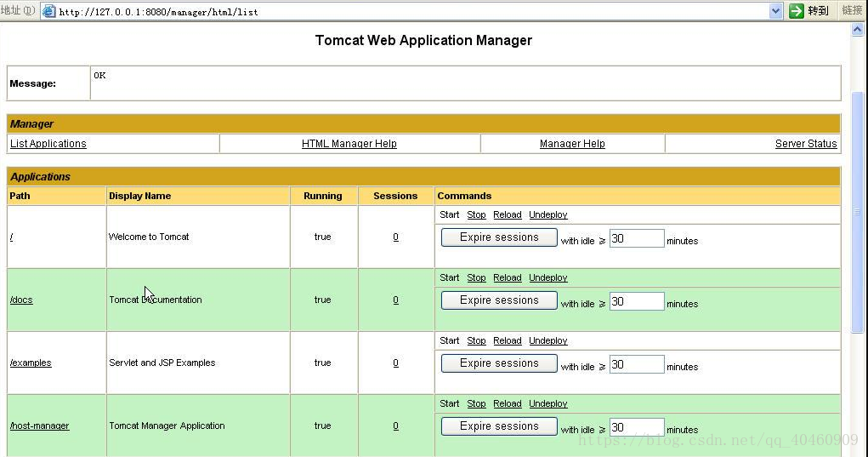This screenshot has height=457, width=868.
Task: Click the 链接 links toolbar label
Action: coord(852,10)
